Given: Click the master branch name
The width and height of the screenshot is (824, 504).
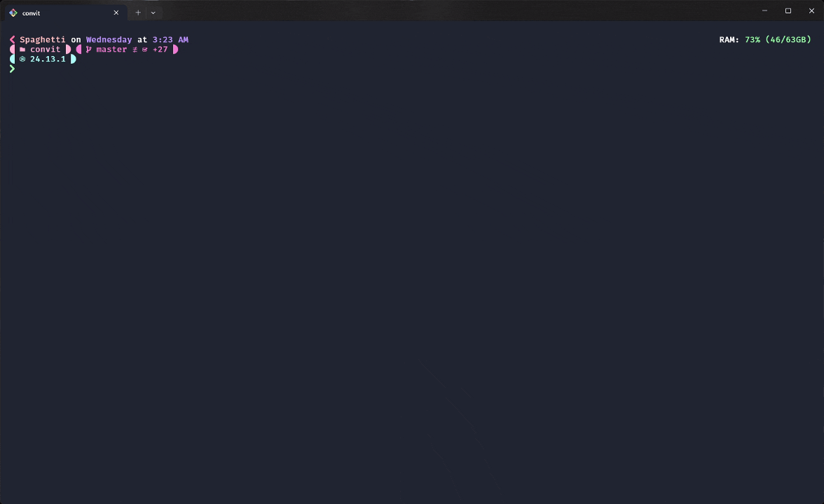Looking at the screenshot, I should click(111, 49).
